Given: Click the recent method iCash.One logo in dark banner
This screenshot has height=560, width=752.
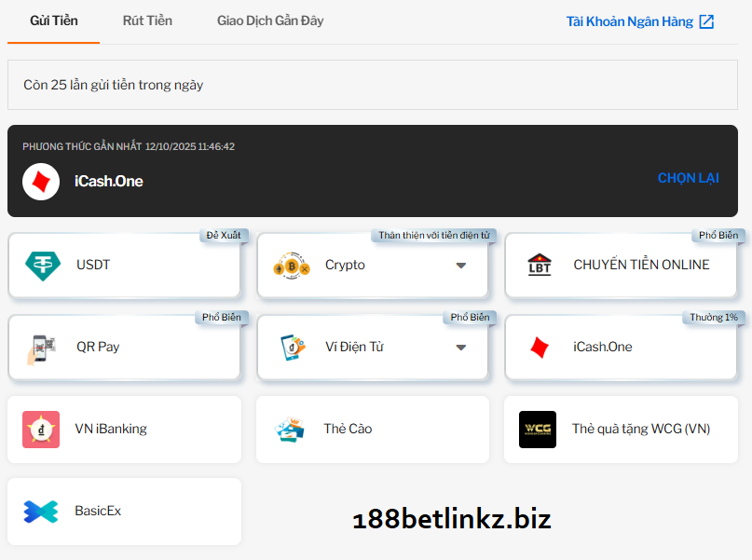Looking at the screenshot, I should coord(41,182).
